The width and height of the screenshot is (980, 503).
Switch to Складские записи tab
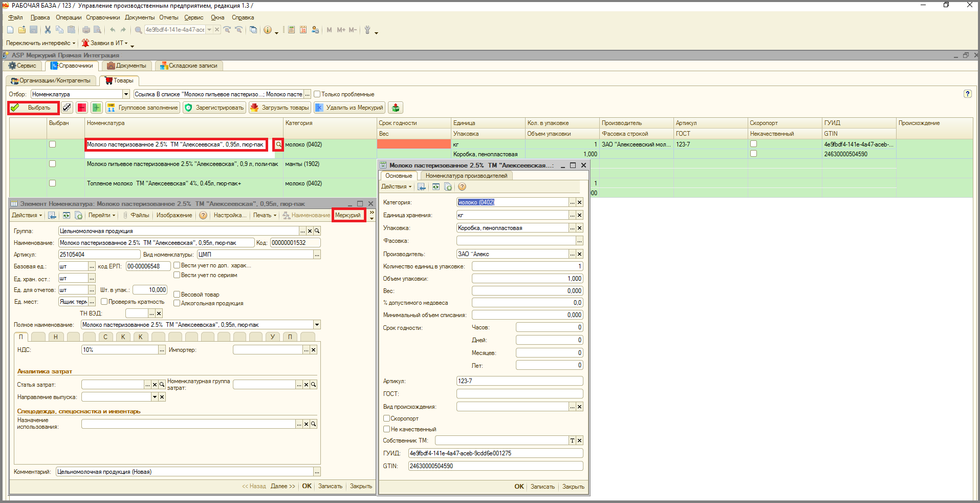tap(189, 66)
